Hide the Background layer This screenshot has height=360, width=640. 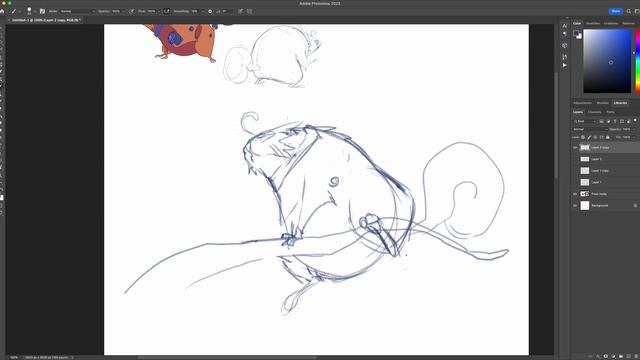tap(575, 206)
